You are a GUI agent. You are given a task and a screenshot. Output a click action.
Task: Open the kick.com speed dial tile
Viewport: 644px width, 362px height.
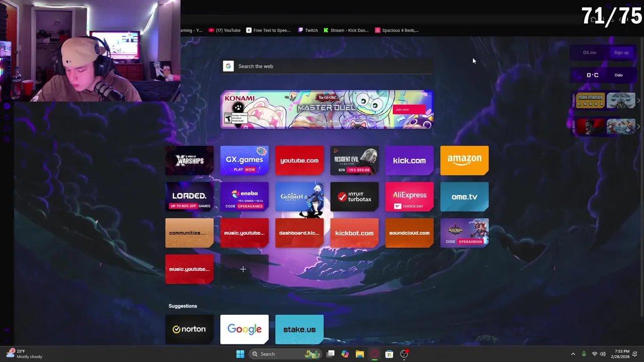coord(409,160)
